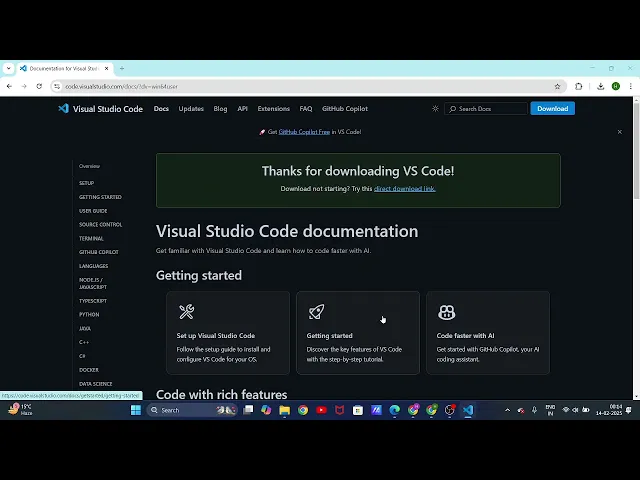Expand the DATA SCIENCE sidebar section

pyautogui.click(x=96, y=384)
